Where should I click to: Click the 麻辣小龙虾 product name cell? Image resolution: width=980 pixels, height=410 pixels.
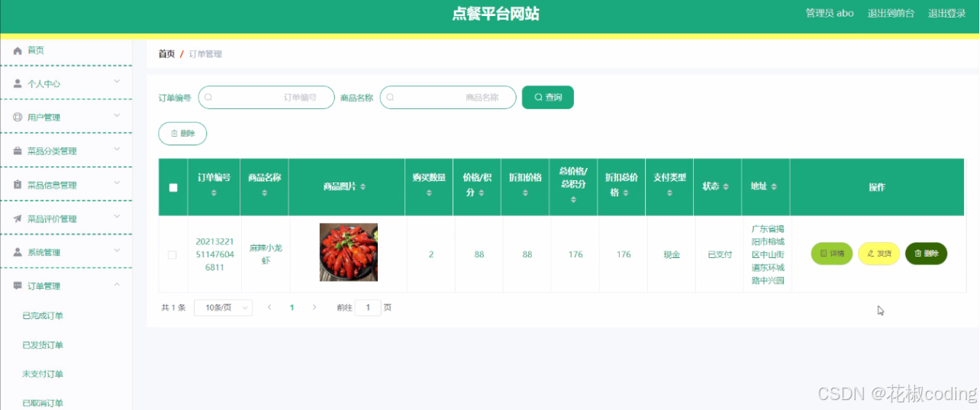pyautogui.click(x=266, y=254)
